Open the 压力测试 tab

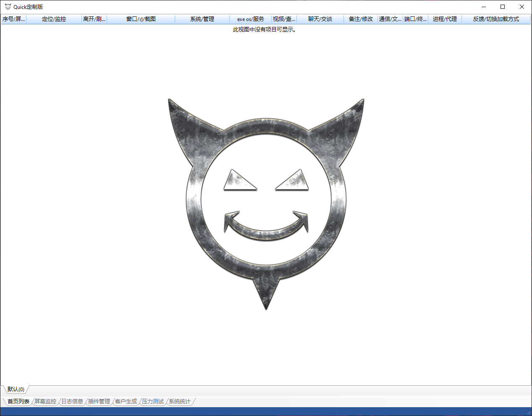[x=153, y=401]
